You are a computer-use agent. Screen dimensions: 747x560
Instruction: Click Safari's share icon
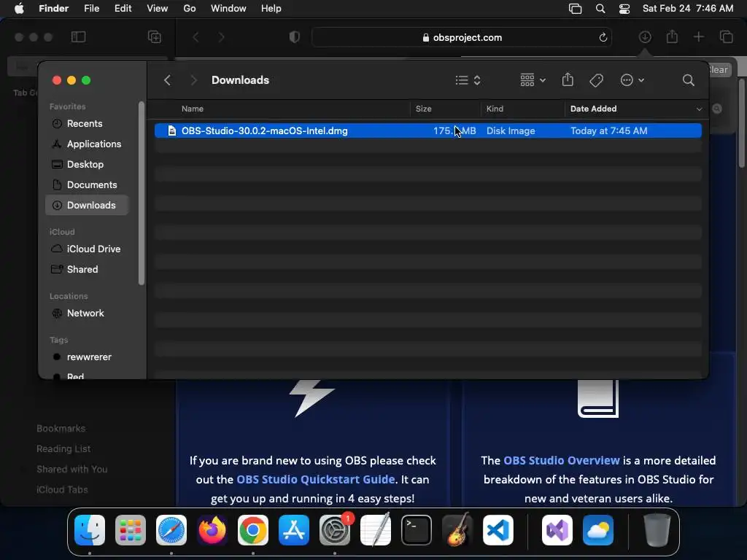pos(672,36)
